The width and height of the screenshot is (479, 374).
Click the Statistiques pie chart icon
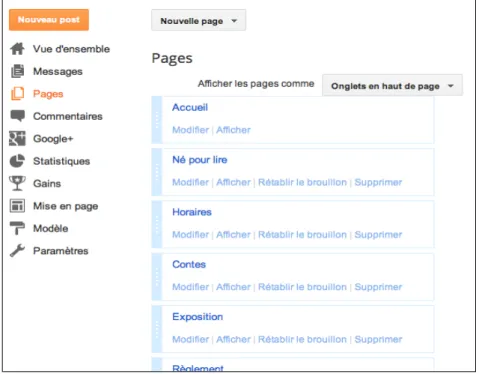coord(17,161)
